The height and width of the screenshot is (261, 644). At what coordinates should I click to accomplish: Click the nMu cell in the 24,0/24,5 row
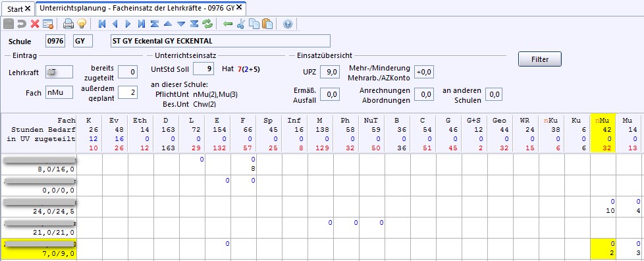603,206
